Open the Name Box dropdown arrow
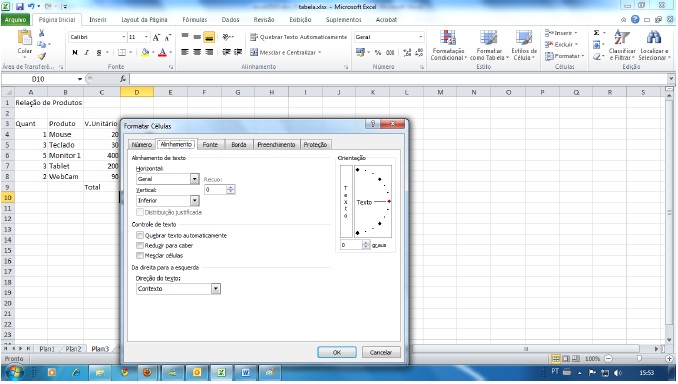 point(80,79)
